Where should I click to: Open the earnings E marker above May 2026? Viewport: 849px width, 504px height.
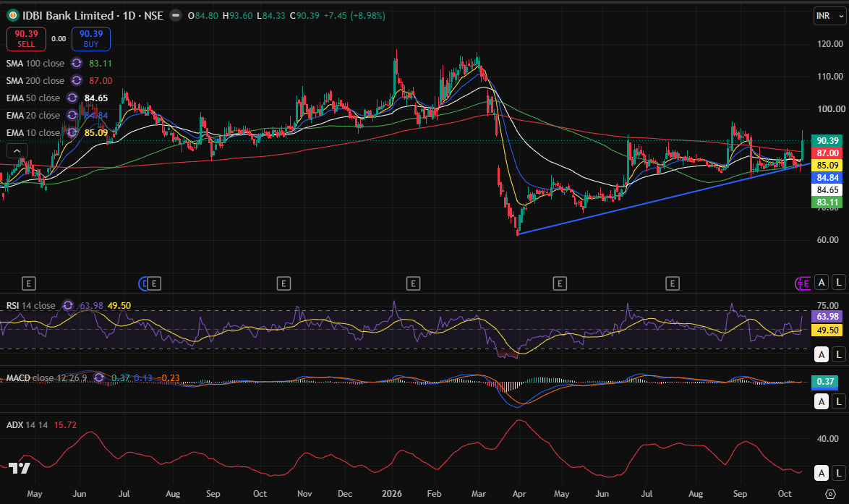(560, 283)
